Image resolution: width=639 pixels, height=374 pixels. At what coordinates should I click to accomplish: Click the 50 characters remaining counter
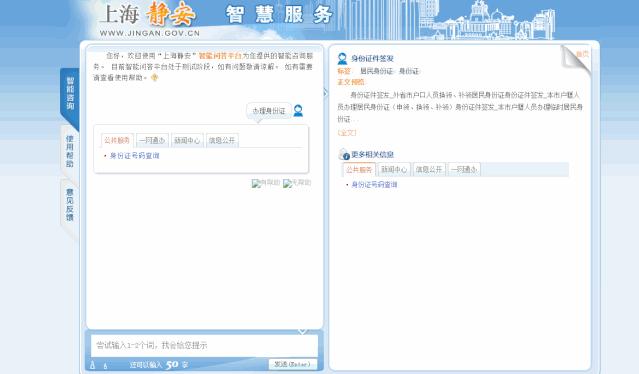[x=172, y=365]
